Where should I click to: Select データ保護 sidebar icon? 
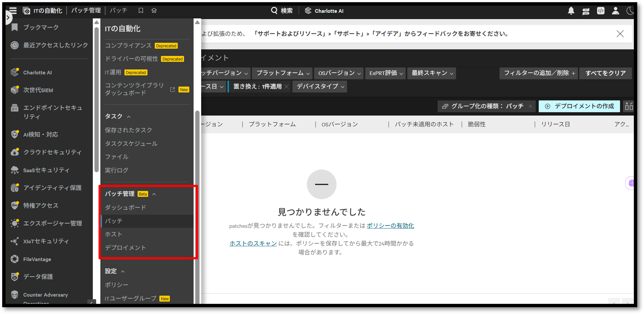[15, 277]
